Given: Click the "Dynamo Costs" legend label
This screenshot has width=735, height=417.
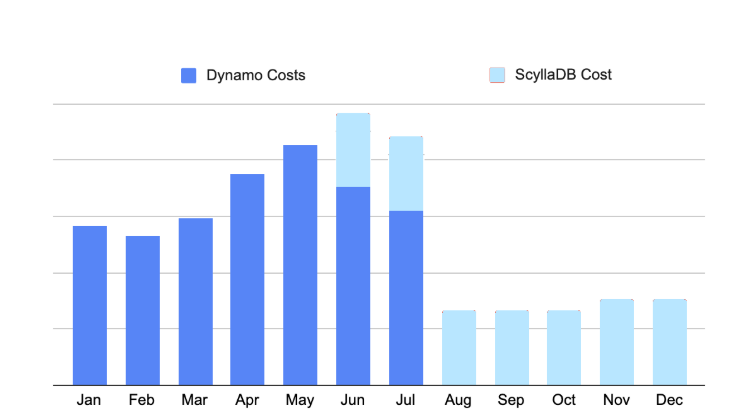Looking at the screenshot, I should click(256, 75).
